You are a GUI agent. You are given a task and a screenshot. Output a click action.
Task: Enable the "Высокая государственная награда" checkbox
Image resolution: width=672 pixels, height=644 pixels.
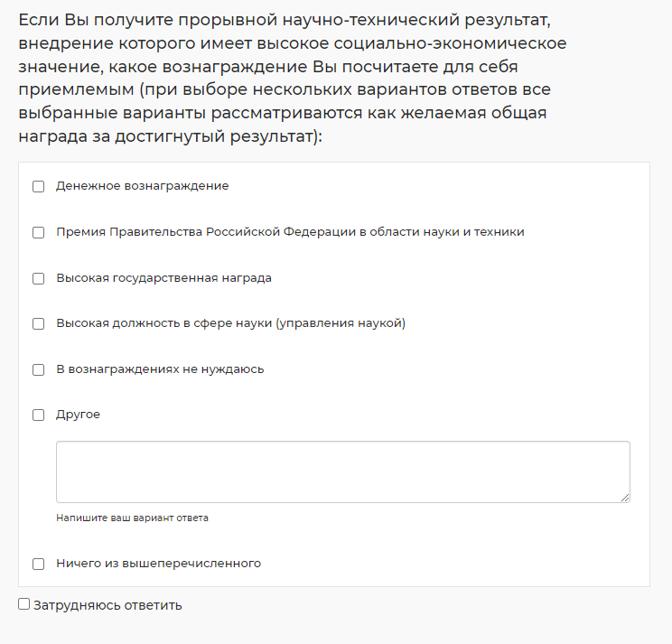(x=39, y=279)
